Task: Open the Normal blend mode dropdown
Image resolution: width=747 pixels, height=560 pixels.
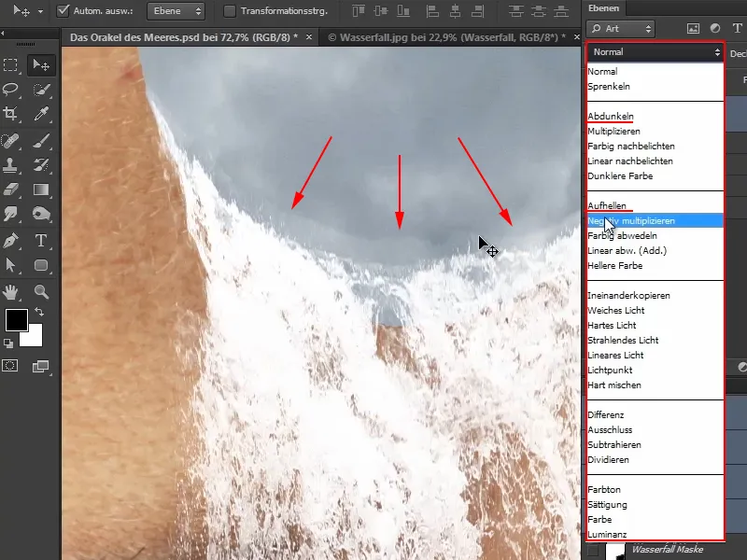Action: [x=655, y=52]
